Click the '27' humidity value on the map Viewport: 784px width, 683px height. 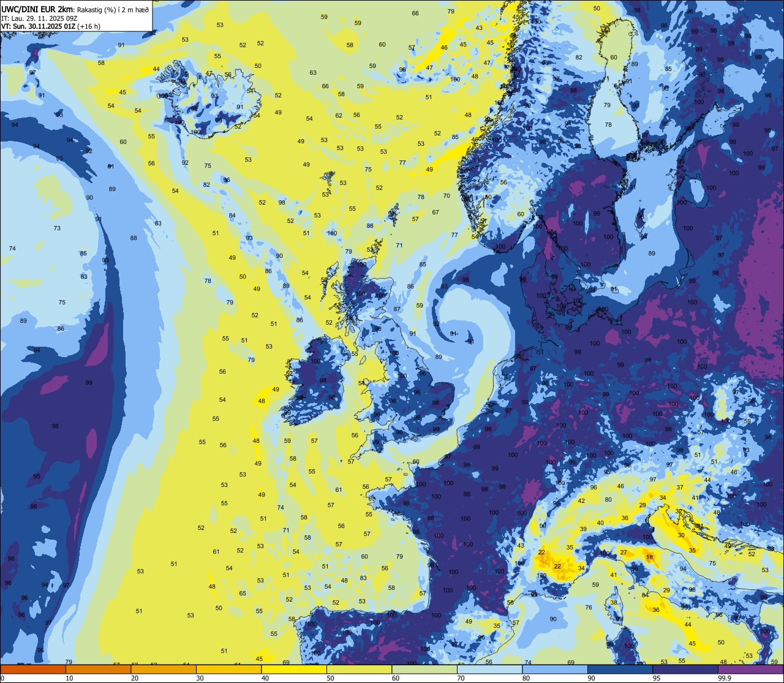[x=624, y=553]
